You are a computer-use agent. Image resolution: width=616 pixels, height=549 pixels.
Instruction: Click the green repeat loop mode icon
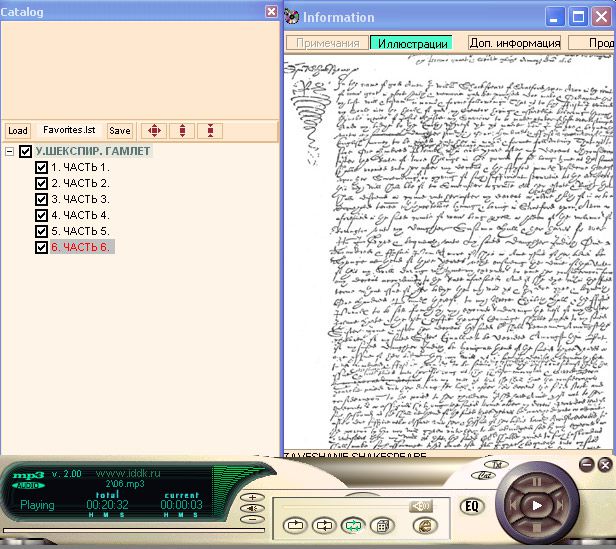click(353, 524)
